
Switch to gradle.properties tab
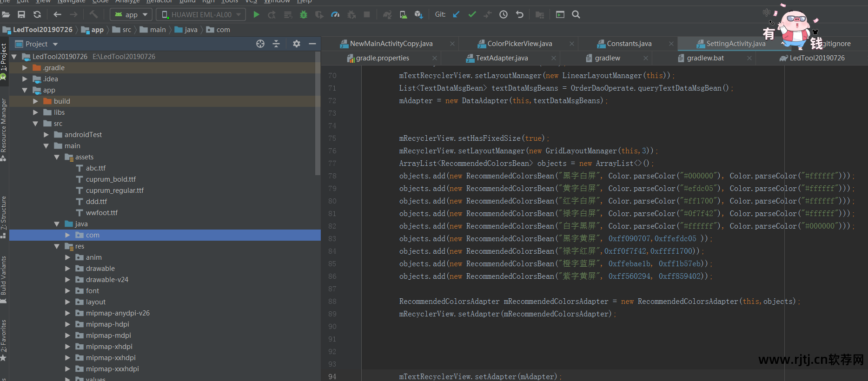click(x=382, y=58)
